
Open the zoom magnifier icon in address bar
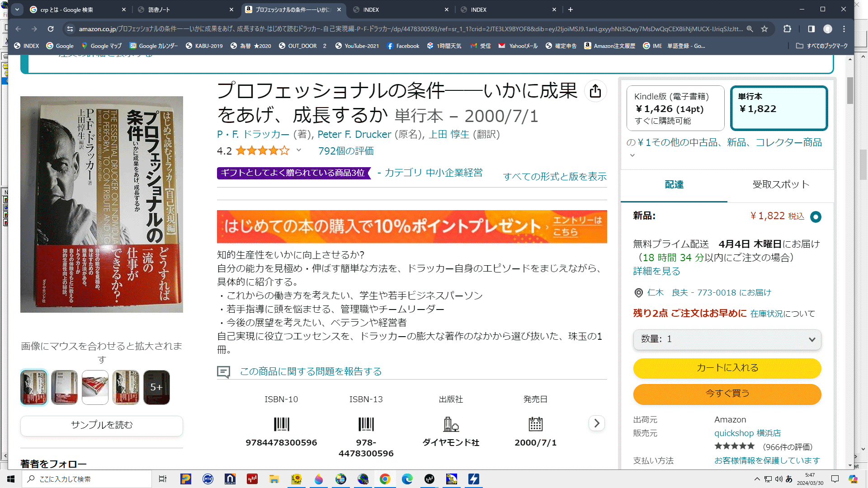pos(750,29)
